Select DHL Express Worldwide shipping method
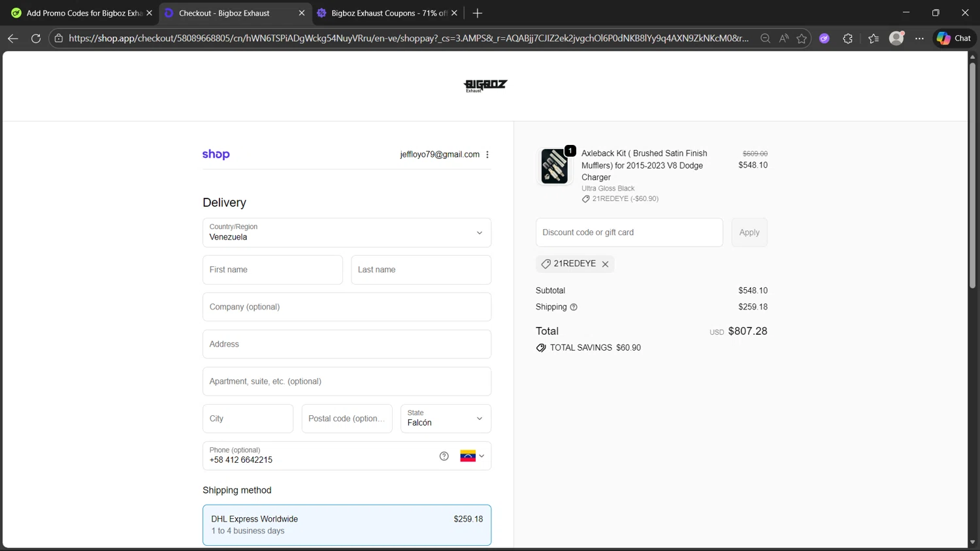 [x=347, y=525]
